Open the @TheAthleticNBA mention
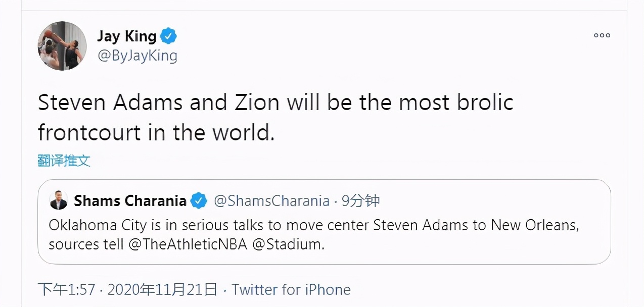 point(188,244)
